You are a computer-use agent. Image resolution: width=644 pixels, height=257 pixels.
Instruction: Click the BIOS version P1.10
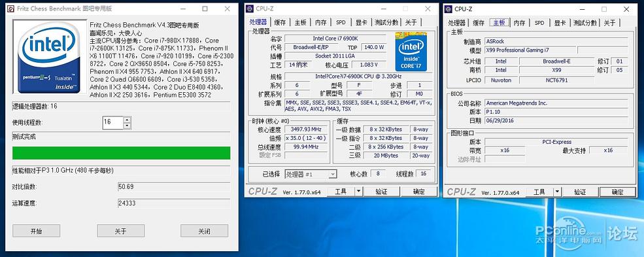tap(556, 112)
